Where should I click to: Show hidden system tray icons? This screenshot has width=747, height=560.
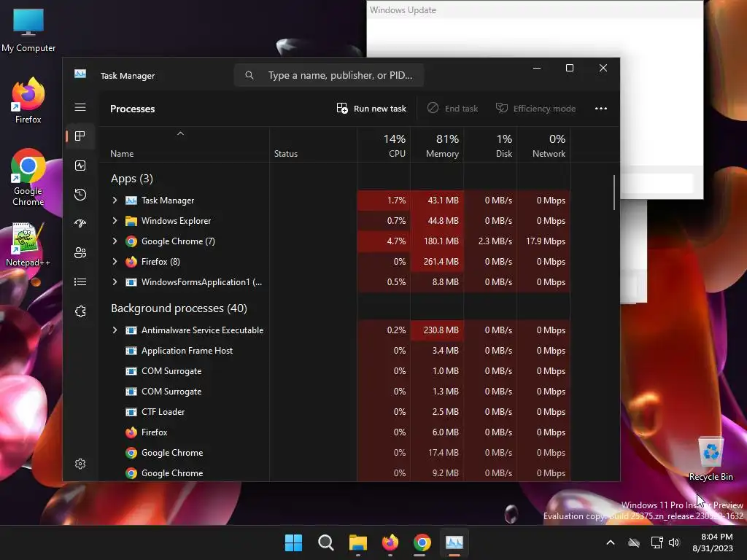(x=611, y=542)
